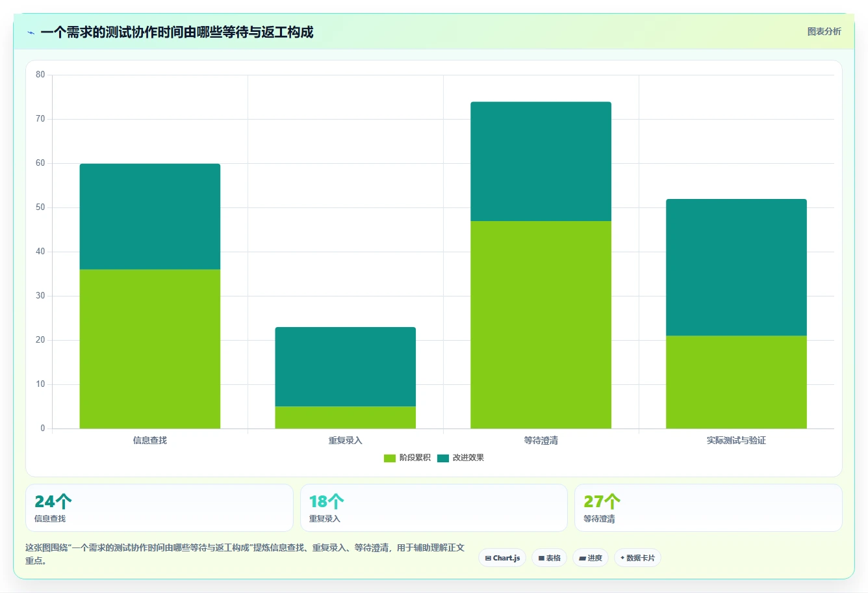868x593 pixels.
Task: Select the 表格 tag chip
Action: 549,558
